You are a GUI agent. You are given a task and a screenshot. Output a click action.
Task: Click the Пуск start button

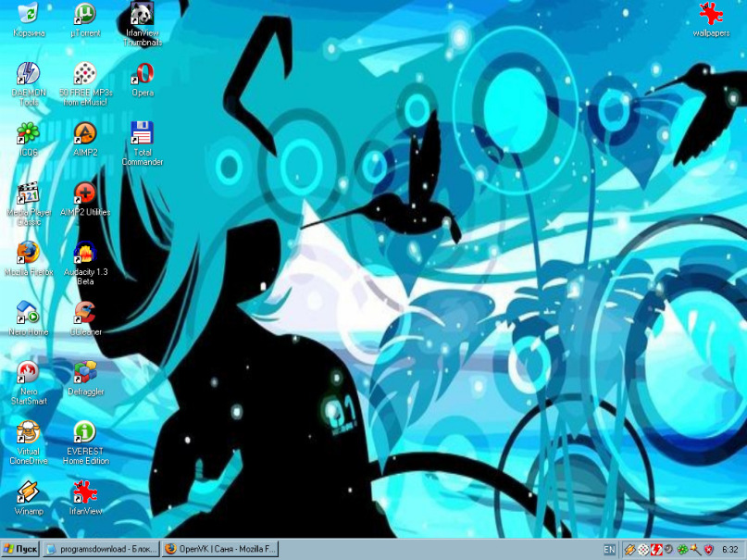tap(20, 549)
